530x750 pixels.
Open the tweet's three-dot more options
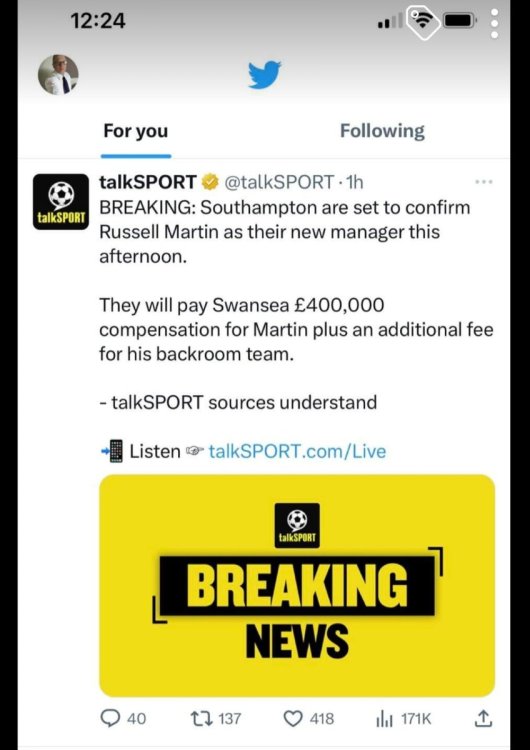click(x=484, y=182)
